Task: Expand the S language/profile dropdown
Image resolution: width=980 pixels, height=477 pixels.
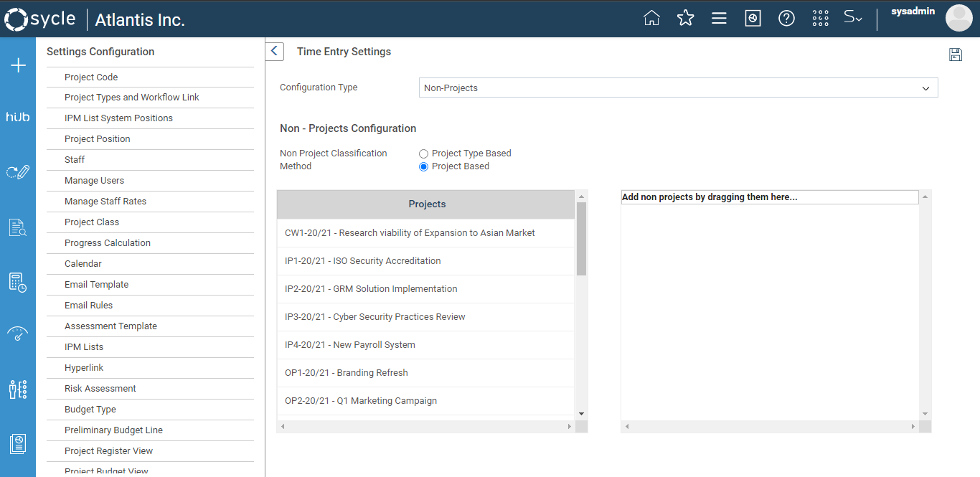Action: point(853,18)
